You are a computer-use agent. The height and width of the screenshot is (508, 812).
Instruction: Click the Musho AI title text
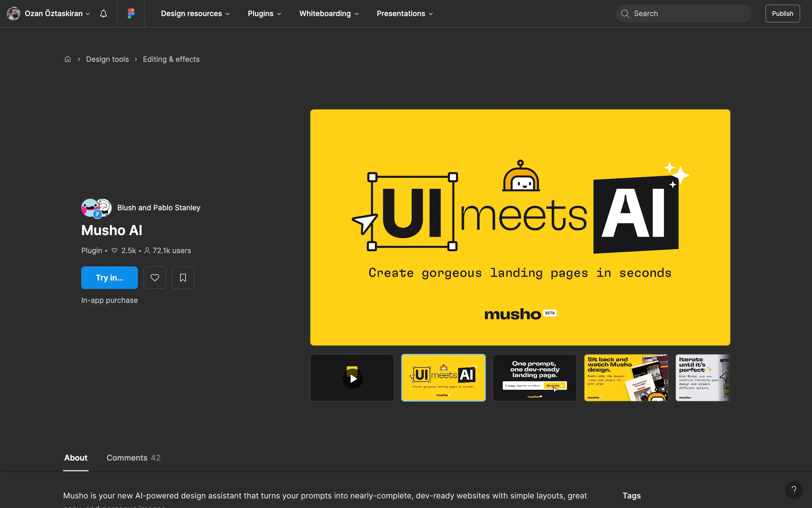(112, 230)
